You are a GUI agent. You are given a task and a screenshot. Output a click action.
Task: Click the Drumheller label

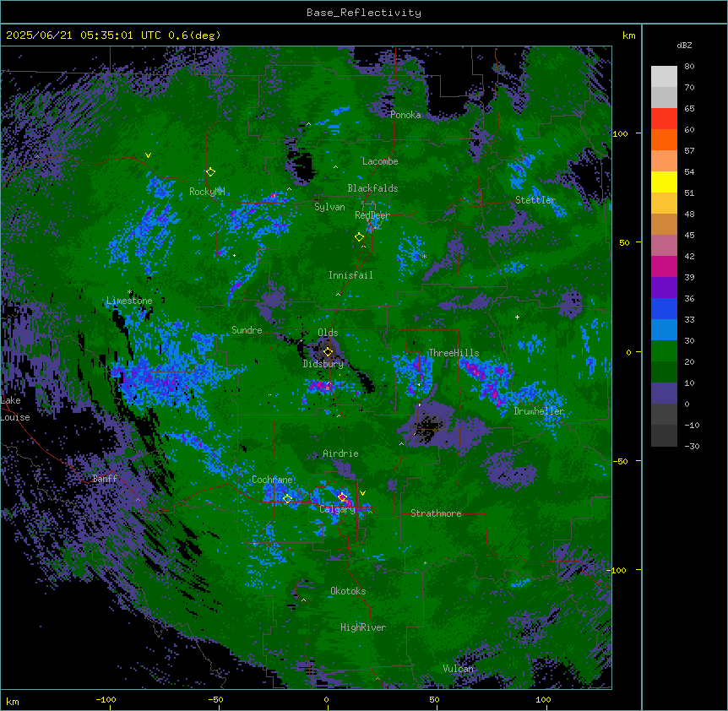(x=539, y=411)
